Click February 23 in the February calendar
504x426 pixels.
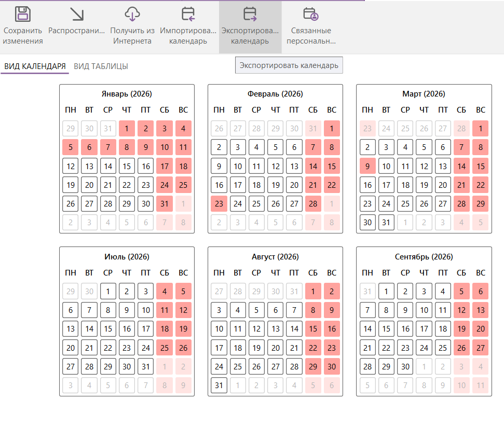tap(219, 203)
